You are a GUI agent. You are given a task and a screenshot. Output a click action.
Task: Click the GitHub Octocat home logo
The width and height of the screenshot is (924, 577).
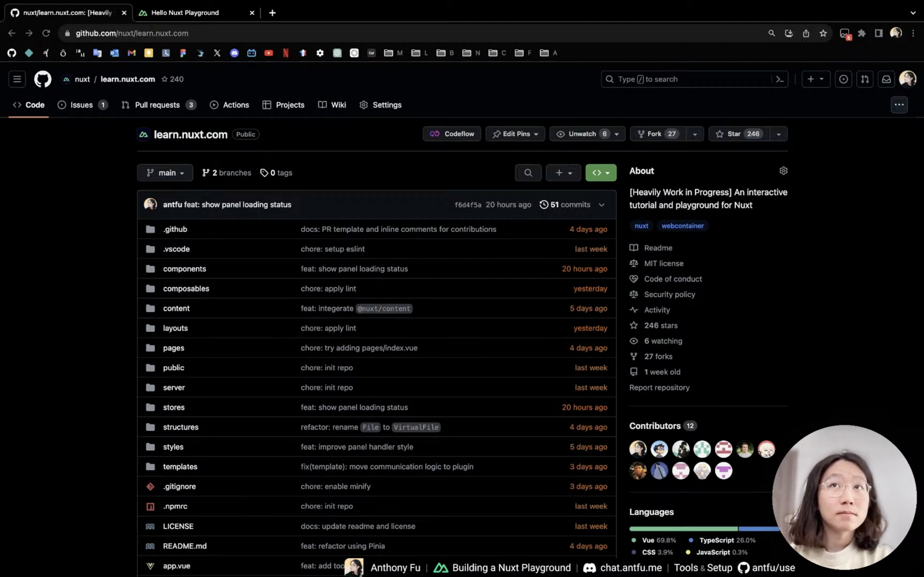pos(42,79)
